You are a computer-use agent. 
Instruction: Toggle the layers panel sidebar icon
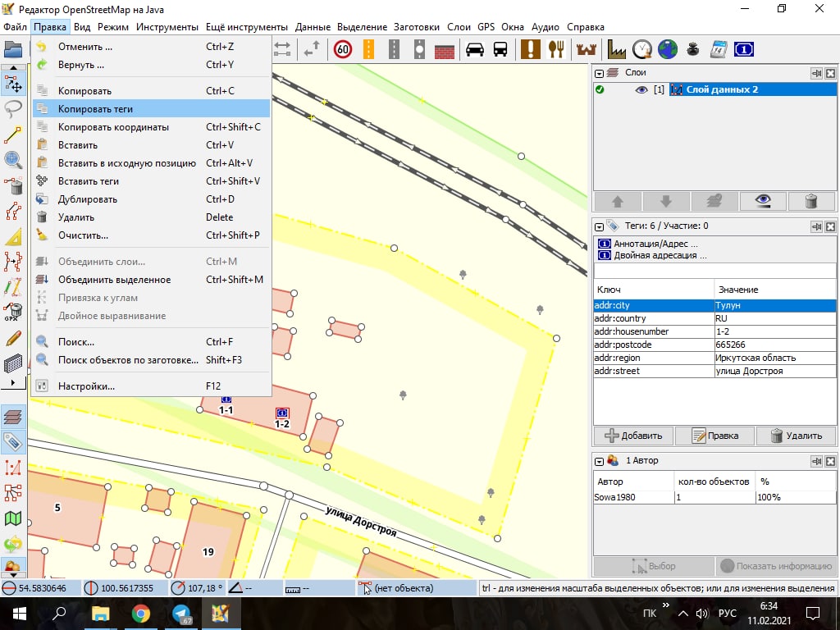pos(13,416)
